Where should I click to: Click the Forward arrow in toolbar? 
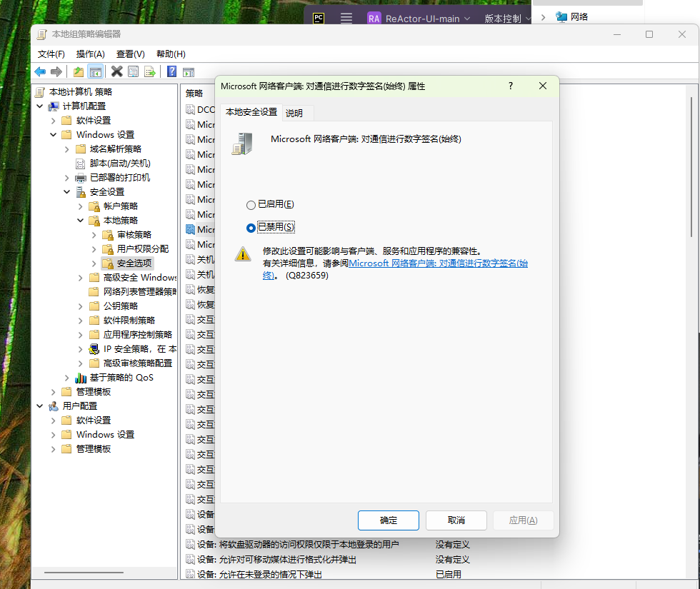click(x=56, y=71)
